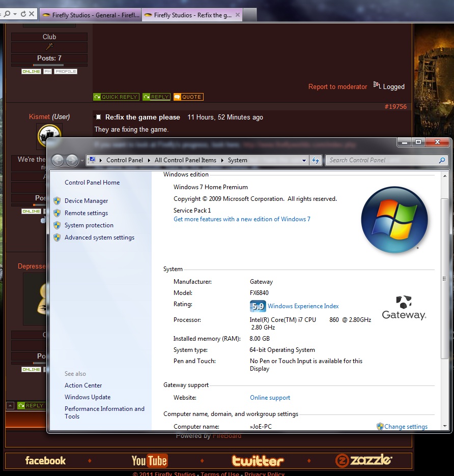
Task: Select All Control Panel Items breadcrumb
Action: [x=185, y=160]
